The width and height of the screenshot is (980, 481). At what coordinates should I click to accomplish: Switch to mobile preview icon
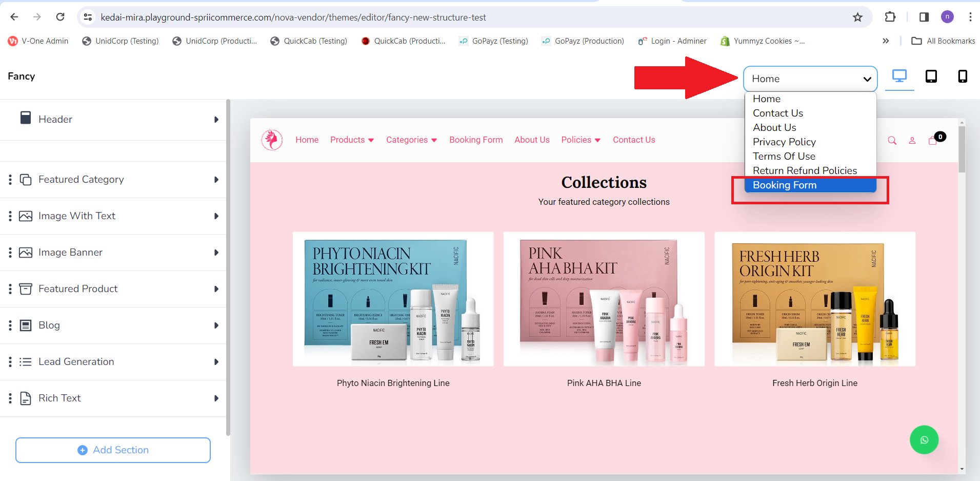(963, 76)
